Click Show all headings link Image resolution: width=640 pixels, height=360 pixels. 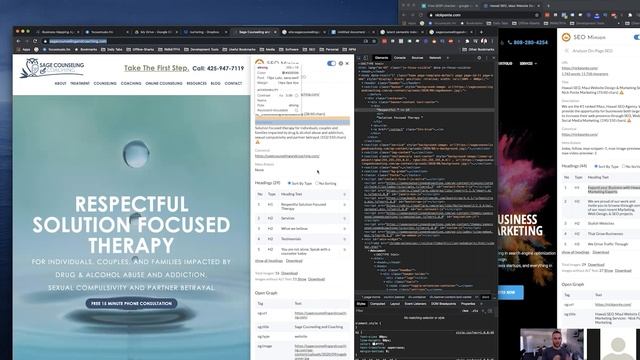[269, 261]
